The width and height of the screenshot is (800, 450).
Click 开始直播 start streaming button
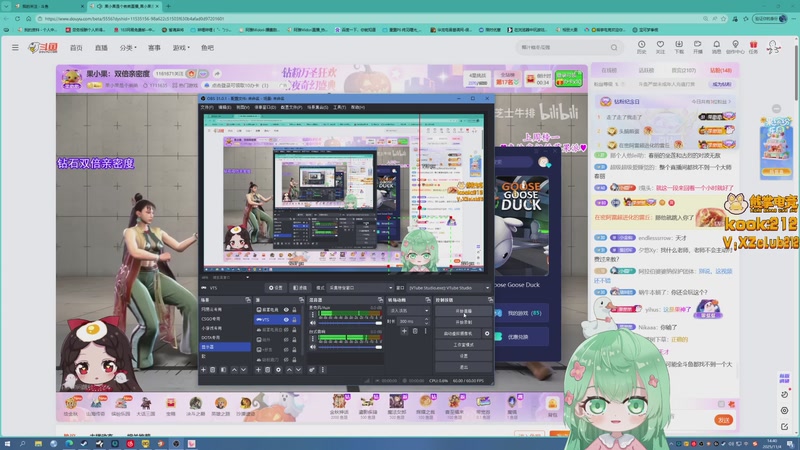click(464, 311)
